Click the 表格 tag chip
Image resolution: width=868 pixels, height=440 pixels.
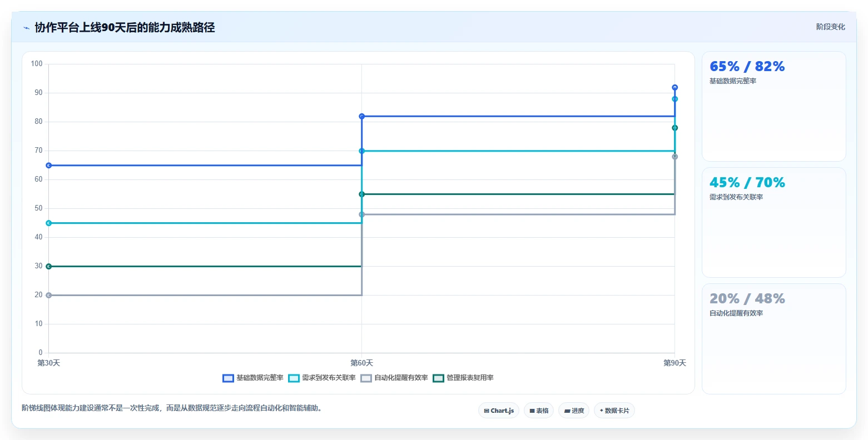pos(539,411)
